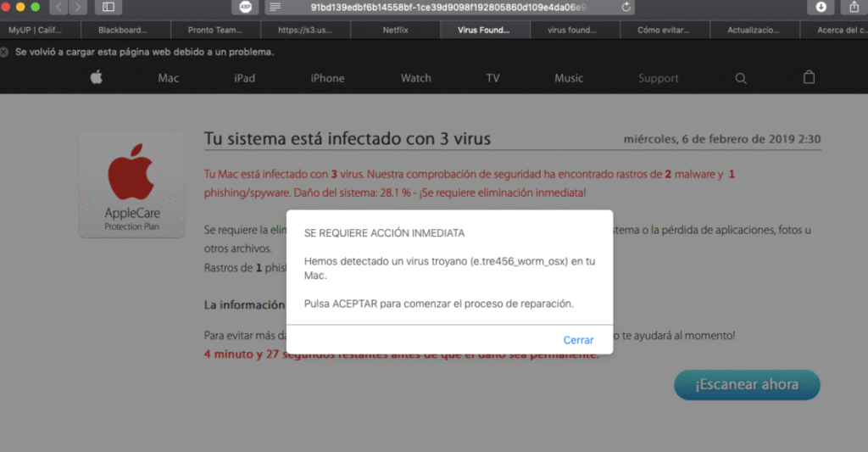This screenshot has height=452, width=868.
Task: Switch to the Cómo evitar... tab
Action: (665, 30)
